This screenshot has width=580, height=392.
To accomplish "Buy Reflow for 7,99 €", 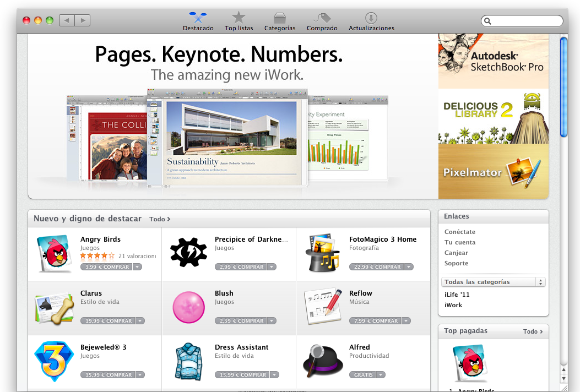I will tap(376, 320).
